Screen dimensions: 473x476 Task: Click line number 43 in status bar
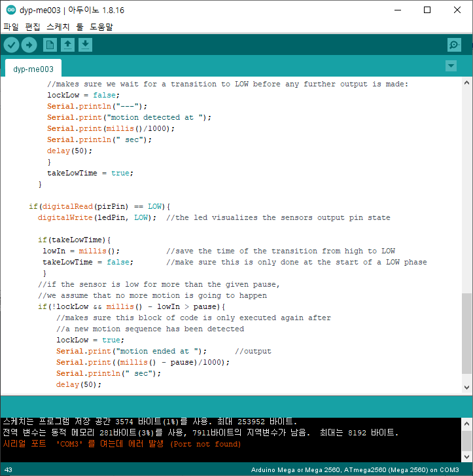coord(9,469)
